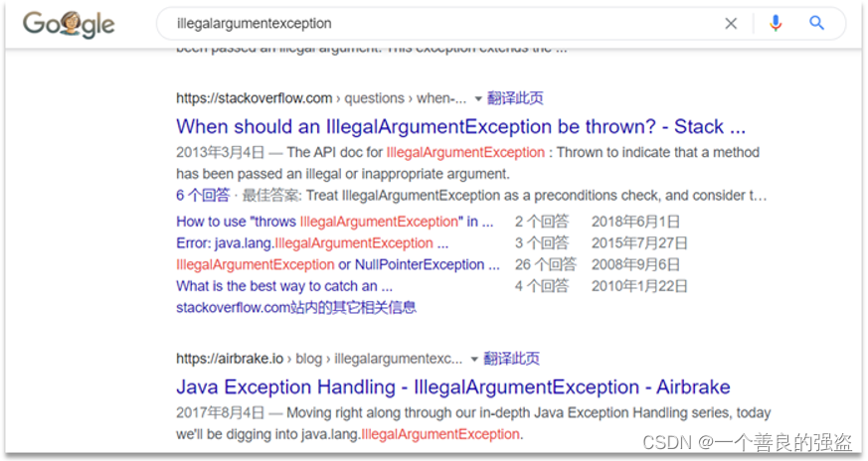This screenshot has height=461, width=868.
Task: Click the https://stackoverflow.com breadcrumb URL
Action: point(255,98)
